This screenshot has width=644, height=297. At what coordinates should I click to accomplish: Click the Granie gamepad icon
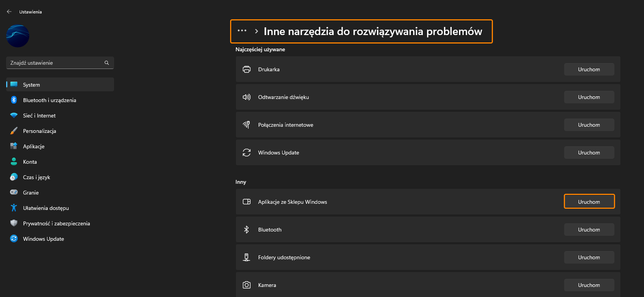[14, 192]
